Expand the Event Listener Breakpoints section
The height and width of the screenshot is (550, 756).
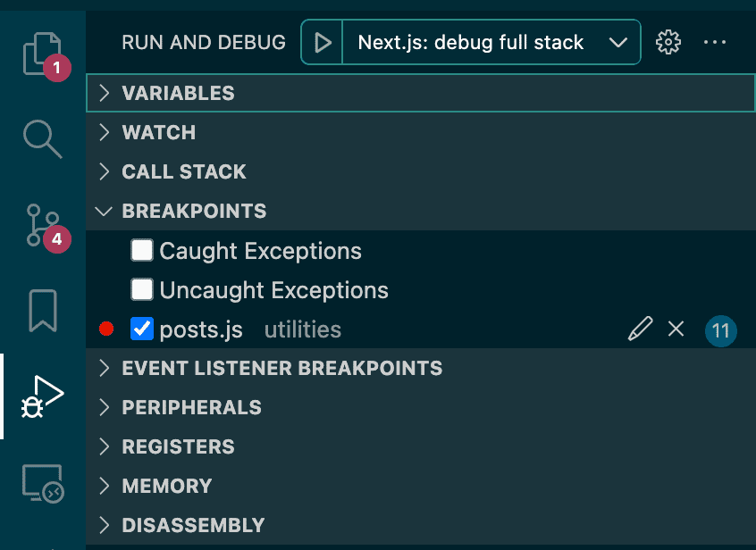[x=281, y=368]
